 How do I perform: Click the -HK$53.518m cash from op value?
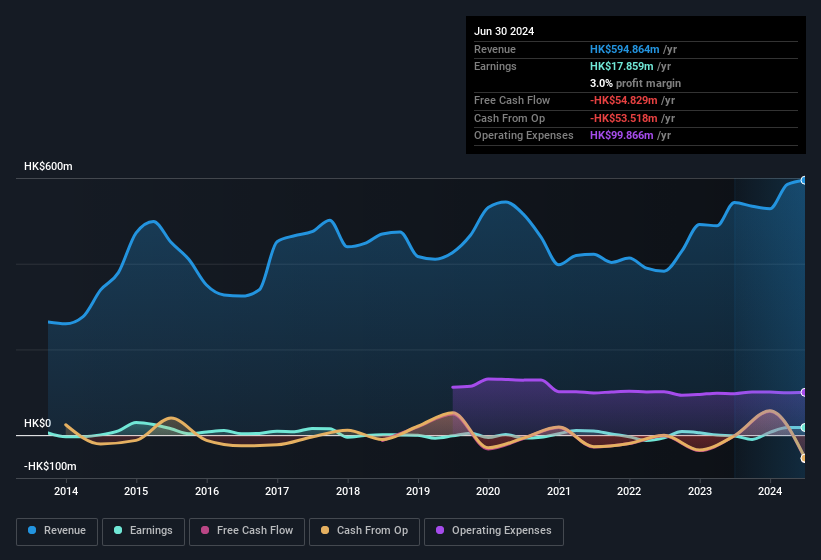(x=624, y=118)
